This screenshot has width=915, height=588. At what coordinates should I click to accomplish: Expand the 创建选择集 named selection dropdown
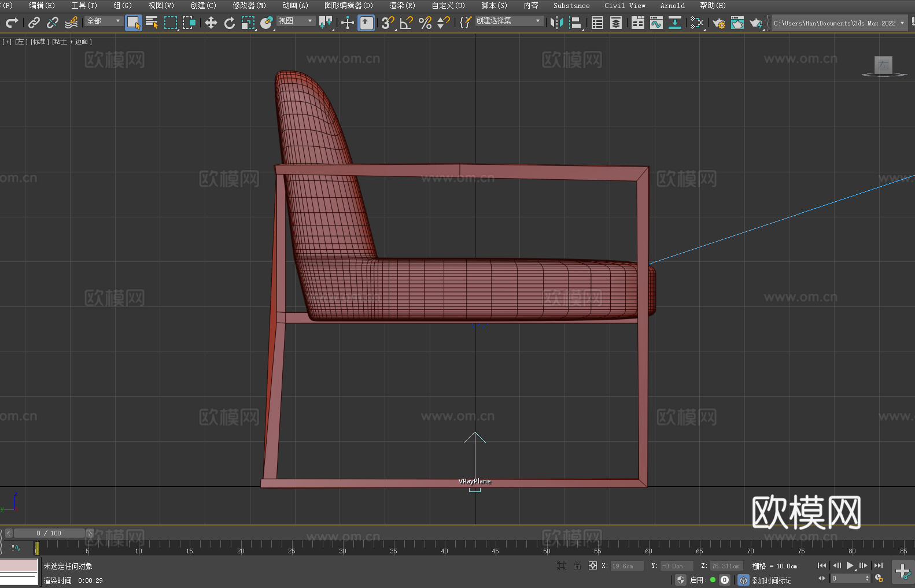tap(510, 21)
